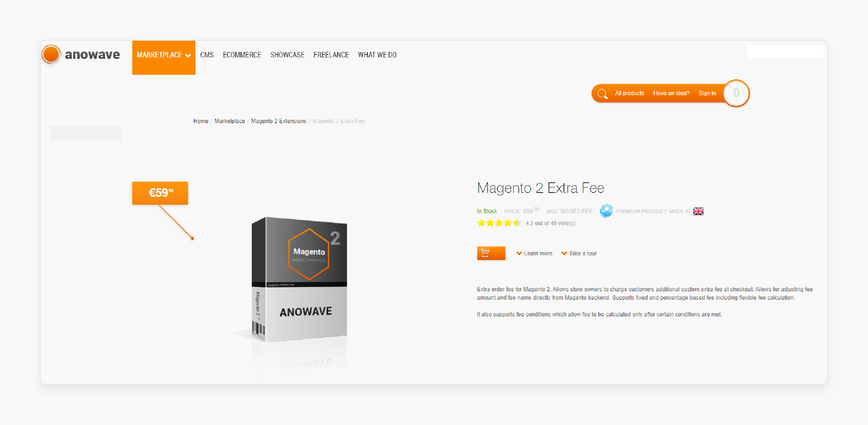868x425 pixels.
Task: Click the Marketplace breadcrumb link
Action: [229, 121]
